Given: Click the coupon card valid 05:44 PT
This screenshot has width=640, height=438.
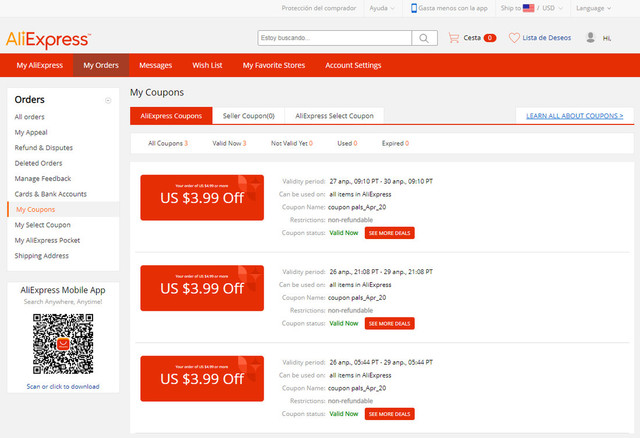Looking at the screenshot, I should (202, 378).
